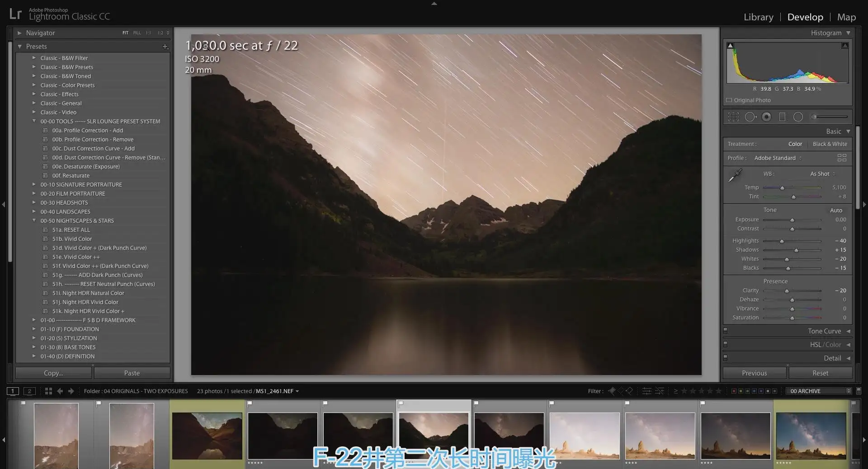Click the Lr application logo
The image size is (868, 469).
[15, 14]
